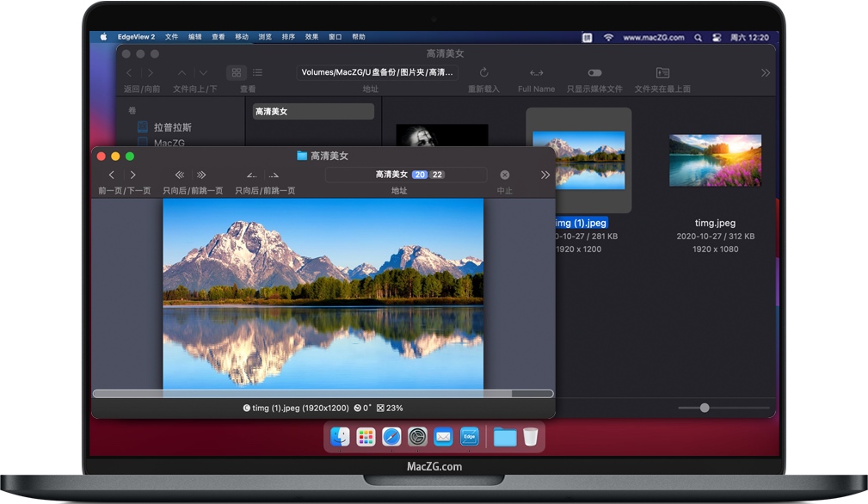
Task: Switch browser to grid thumbnail view
Action: [237, 73]
